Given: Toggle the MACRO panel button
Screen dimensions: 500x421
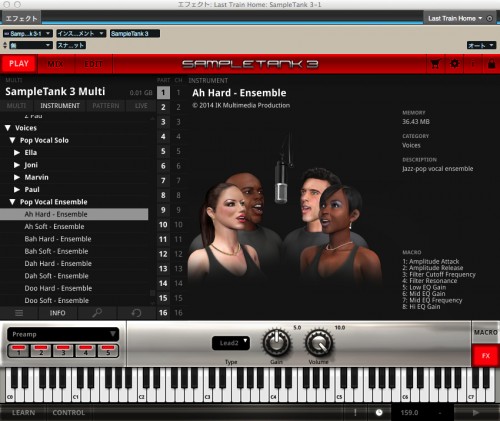Looking at the screenshot, I should (486, 332).
